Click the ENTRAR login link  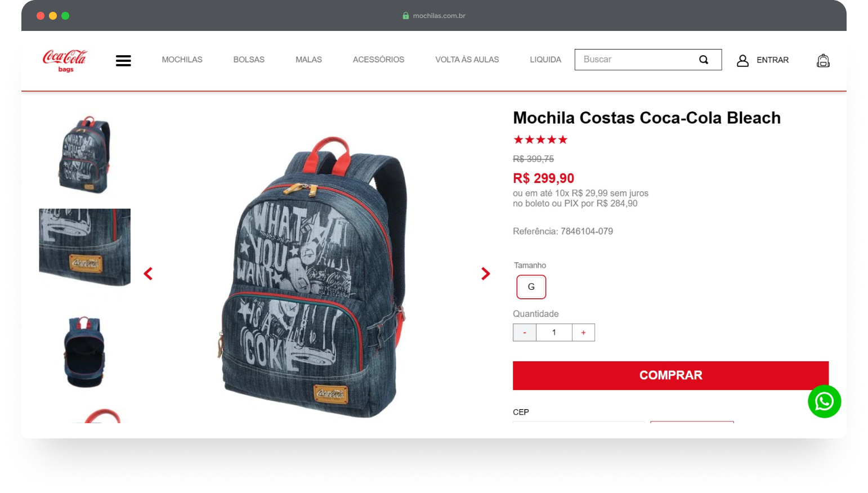(x=772, y=60)
